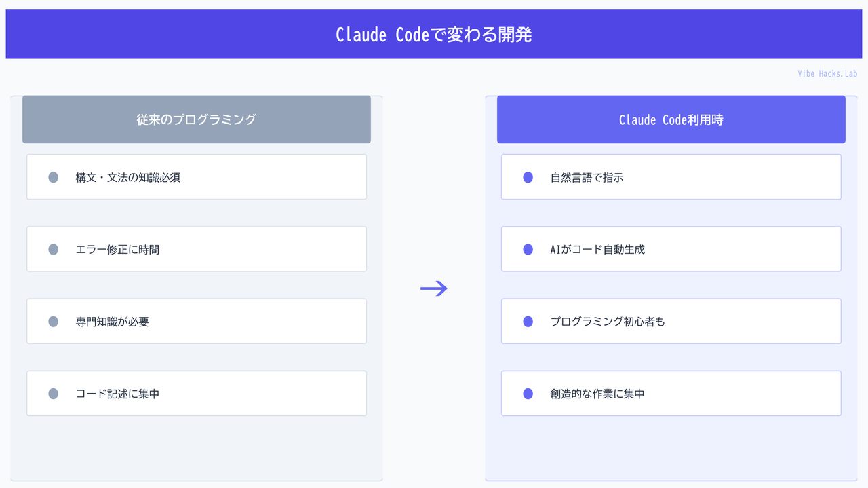The height and width of the screenshot is (488, 868).
Task: Click the gray bullet beside '専門知識が必要'
Action: (54, 321)
